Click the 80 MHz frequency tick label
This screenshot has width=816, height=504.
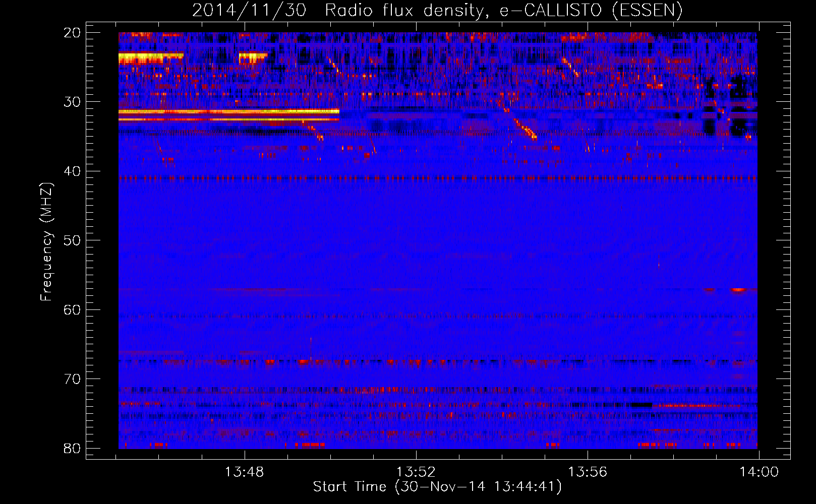73,449
